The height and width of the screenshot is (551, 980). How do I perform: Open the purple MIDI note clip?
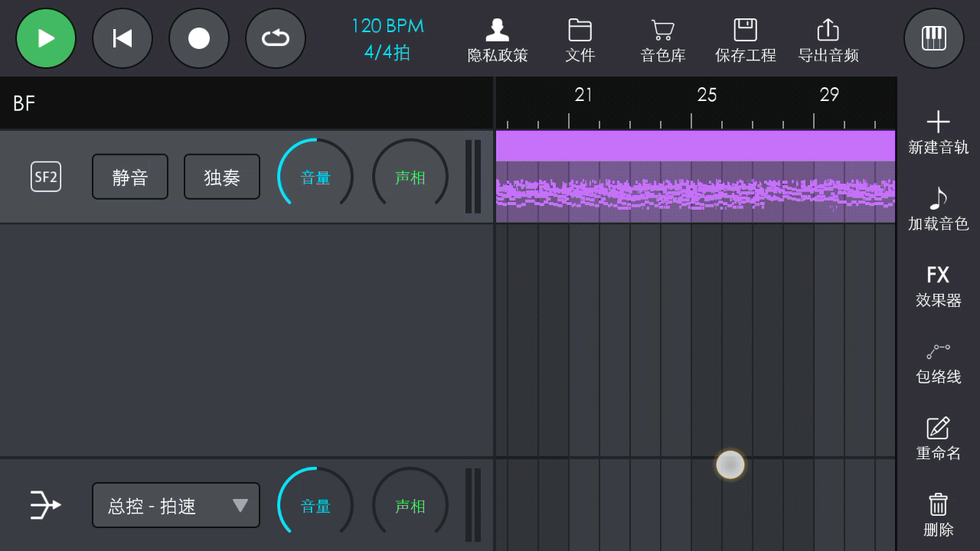coord(695,191)
